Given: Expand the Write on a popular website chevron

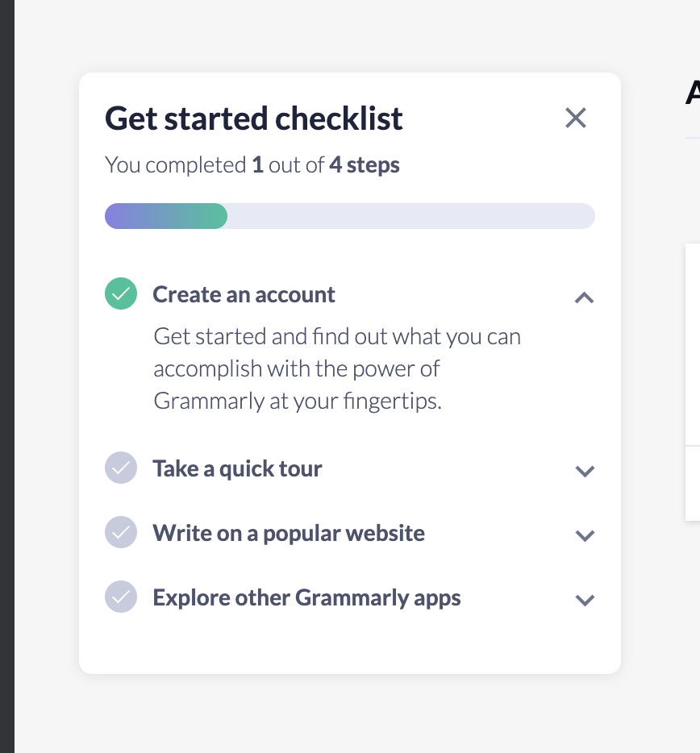Looking at the screenshot, I should pos(585,535).
